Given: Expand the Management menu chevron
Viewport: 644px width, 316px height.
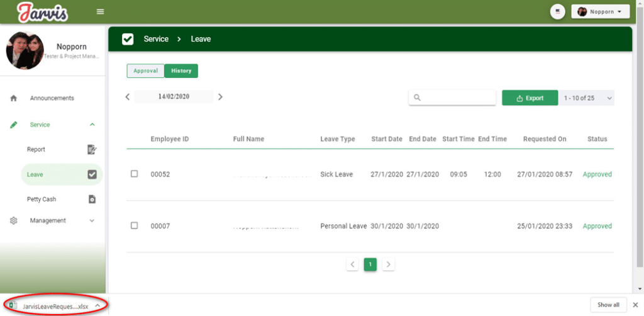Looking at the screenshot, I should click(92, 220).
